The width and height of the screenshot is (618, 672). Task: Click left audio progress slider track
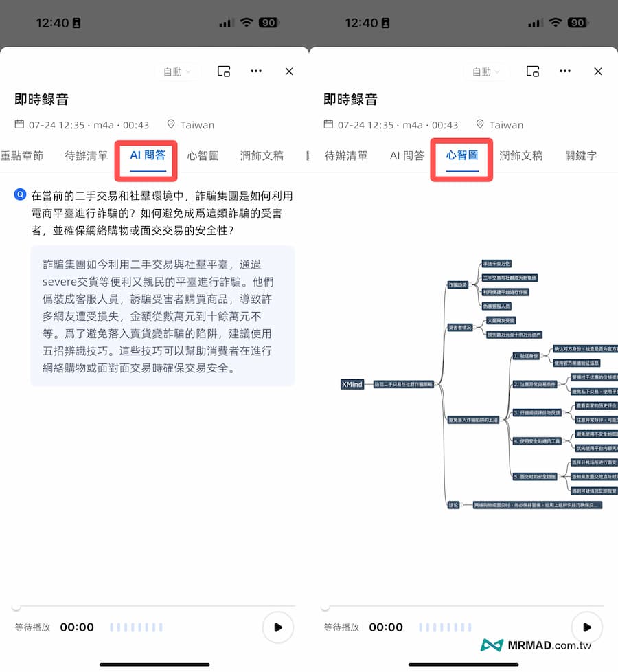(x=154, y=607)
